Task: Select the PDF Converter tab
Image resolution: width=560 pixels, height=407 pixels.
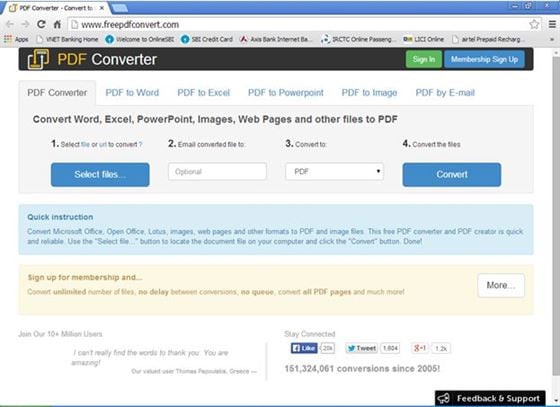Action: point(57,93)
